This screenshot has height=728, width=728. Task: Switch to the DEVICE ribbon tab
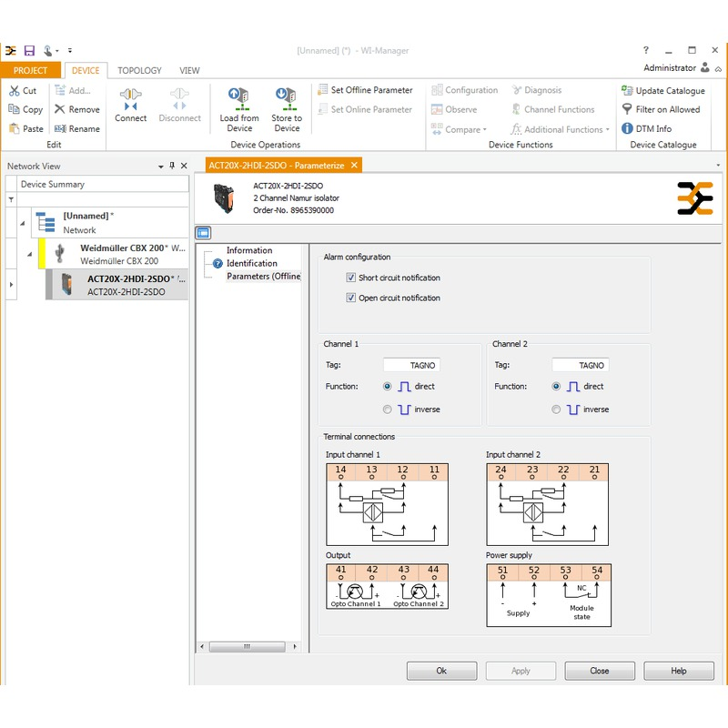pos(86,70)
